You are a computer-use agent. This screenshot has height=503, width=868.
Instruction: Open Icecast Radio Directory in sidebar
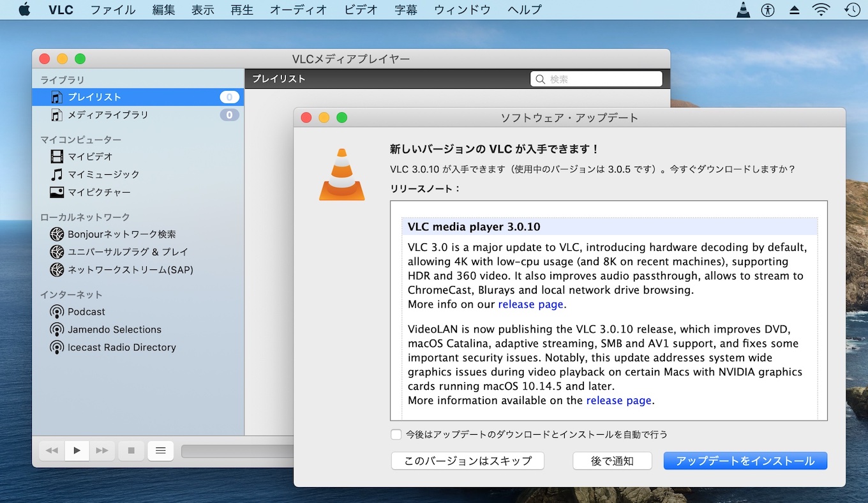pyautogui.click(x=138, y=347)
